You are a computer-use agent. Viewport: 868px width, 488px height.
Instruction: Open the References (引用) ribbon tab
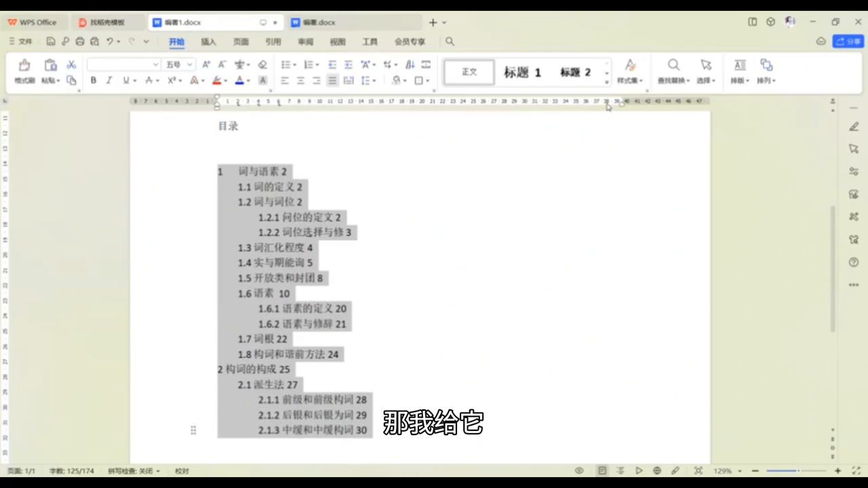(273, 41)
